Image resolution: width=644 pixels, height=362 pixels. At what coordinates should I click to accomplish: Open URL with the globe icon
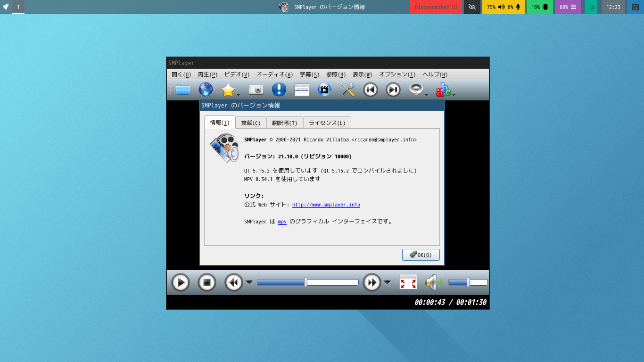206,90
